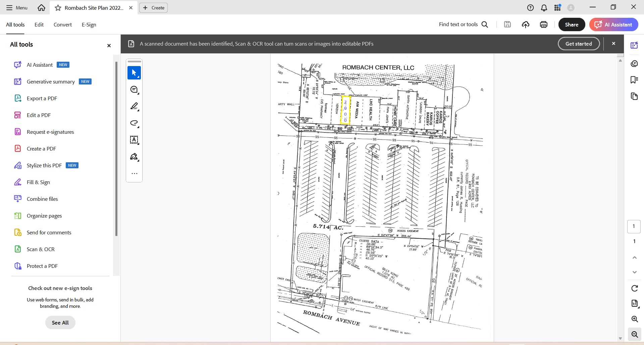This screenshot has height=345, width=644.
Task: Open the Menu hamburger dropdown
Action: (x=17, y=8)
